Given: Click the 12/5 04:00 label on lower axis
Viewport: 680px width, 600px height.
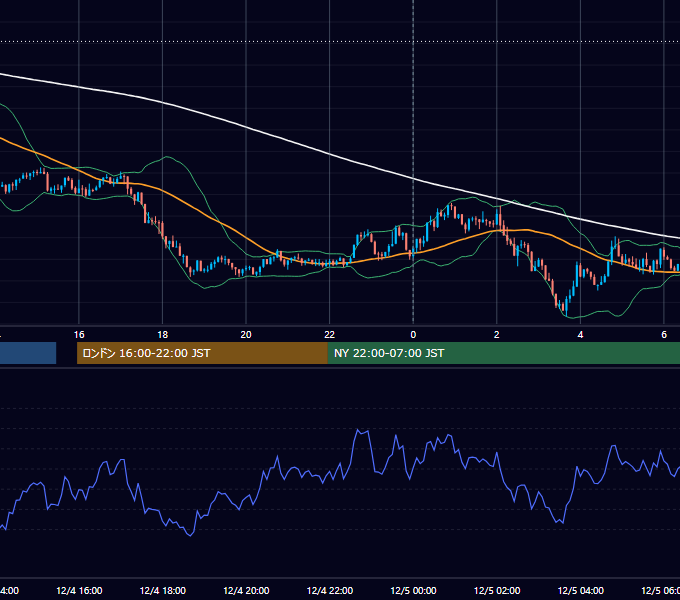Looking at the screenshot, I should pyautogui.click(x=581, y=590).
